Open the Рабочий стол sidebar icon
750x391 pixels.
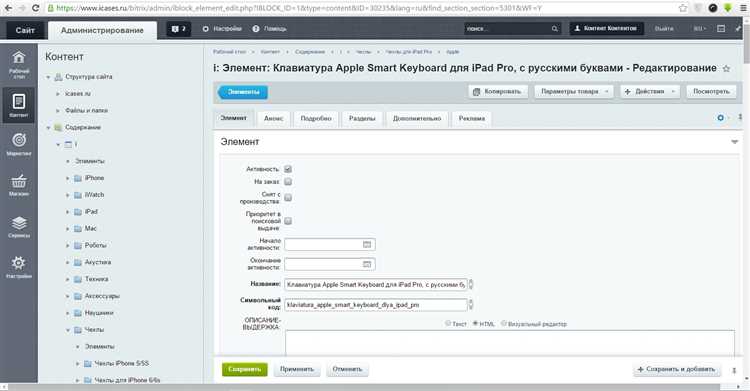pyautogui.click(x=19, y=64)
